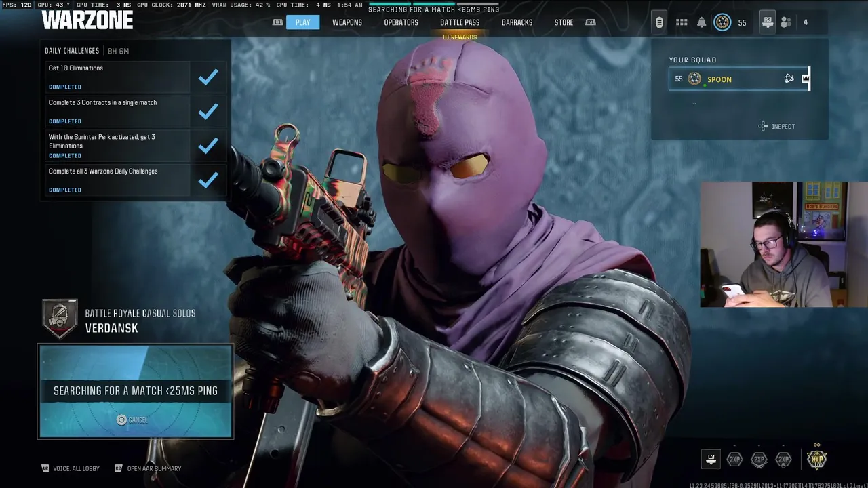Click the INSPECT prompt
Viewport: 868px width, 488px height.
pos(777,126)
